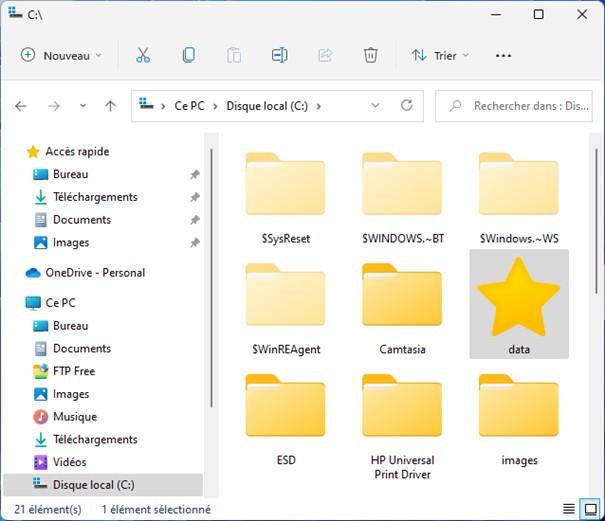605x521 pixels.
Task: Click the Copy icon in toolbar
Action: [189, 55]
